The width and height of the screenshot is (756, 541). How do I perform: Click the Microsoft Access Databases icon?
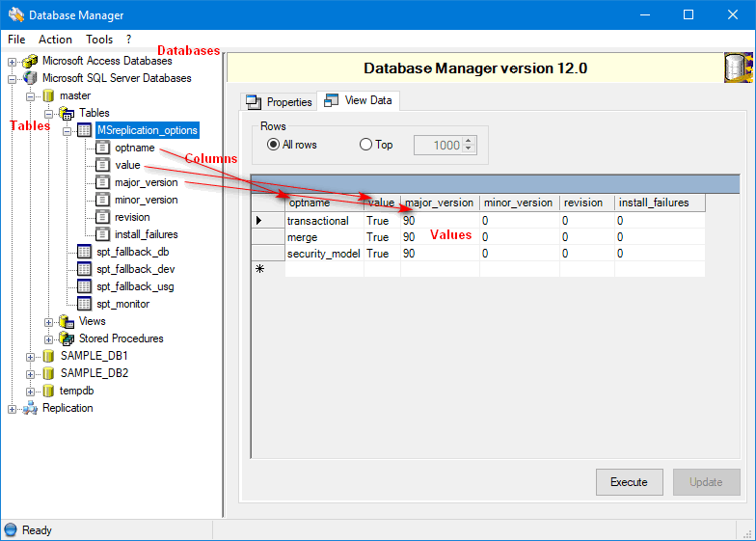(30, 61)
